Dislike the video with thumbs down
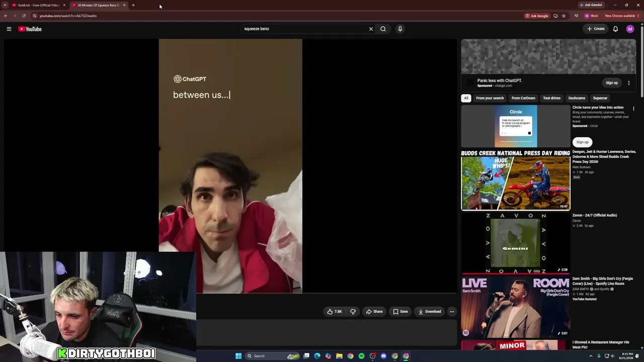This screenshot has height=362, width=644. coord(353,312)
